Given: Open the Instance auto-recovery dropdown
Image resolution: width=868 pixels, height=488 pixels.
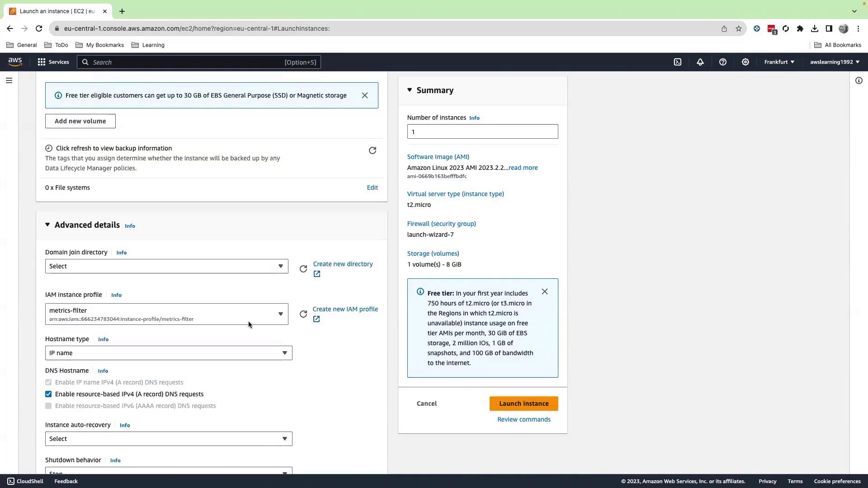Looking at the screenshot, I should pyautogui.click(x=168, y=439).
